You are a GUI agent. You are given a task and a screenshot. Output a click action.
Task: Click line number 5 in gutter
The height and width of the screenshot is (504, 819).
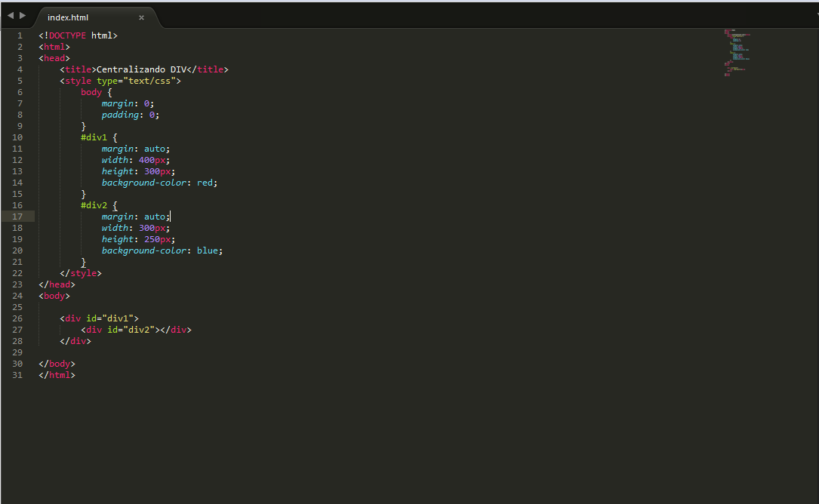pos(20,81)
